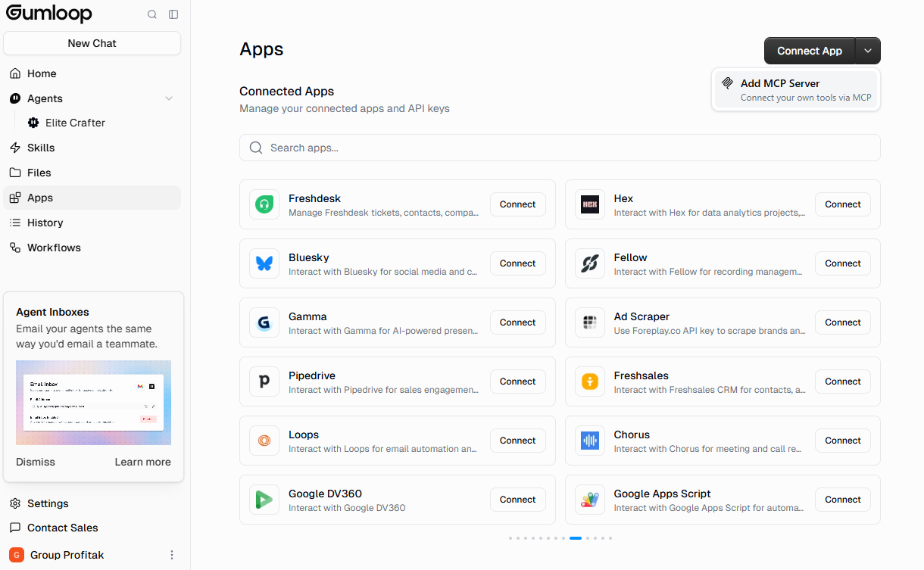This screenshot has width=924, height=570.
Task: Expand the Agents section chevron
Action: [169, 98]
